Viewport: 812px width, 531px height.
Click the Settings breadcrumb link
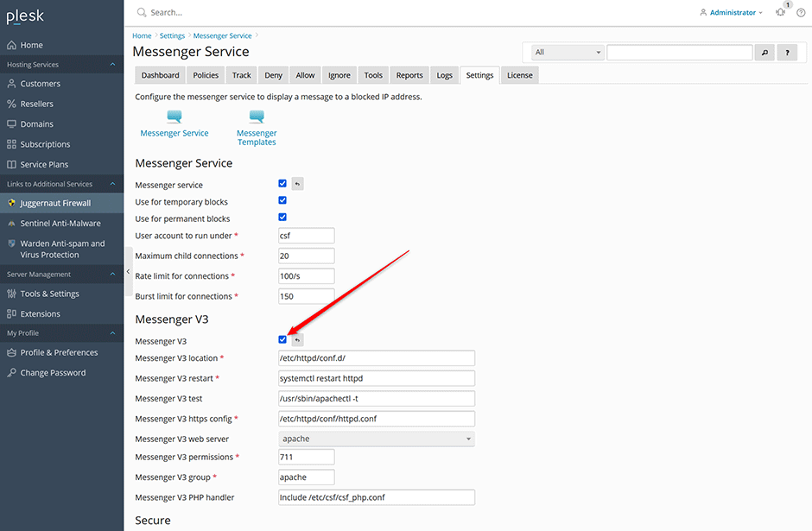(x=172, y=35)
